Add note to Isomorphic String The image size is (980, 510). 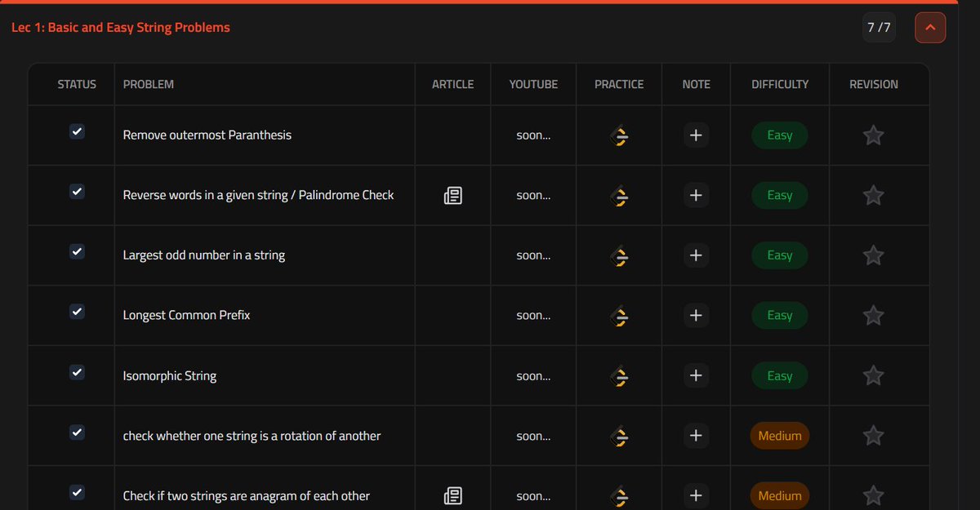pyautogui.click(x=696, y=376)
